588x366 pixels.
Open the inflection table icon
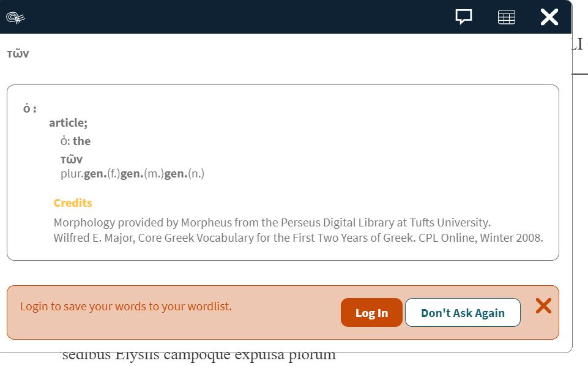pos(506,17)
